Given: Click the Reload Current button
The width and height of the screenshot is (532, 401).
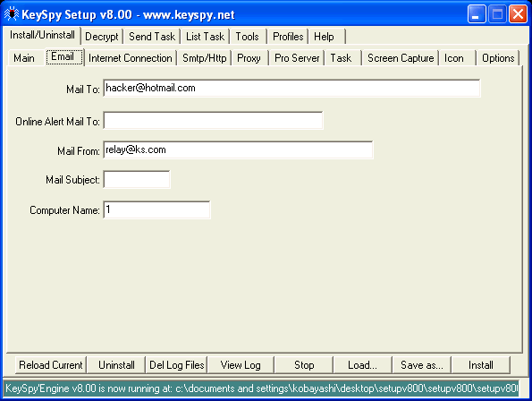Looking at the screenshot, I should click(51, 365).
